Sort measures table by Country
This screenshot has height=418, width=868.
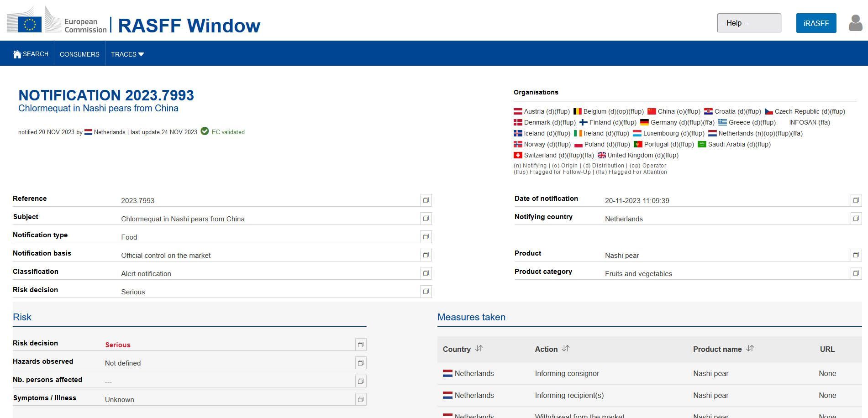click(x=479, y=349)
